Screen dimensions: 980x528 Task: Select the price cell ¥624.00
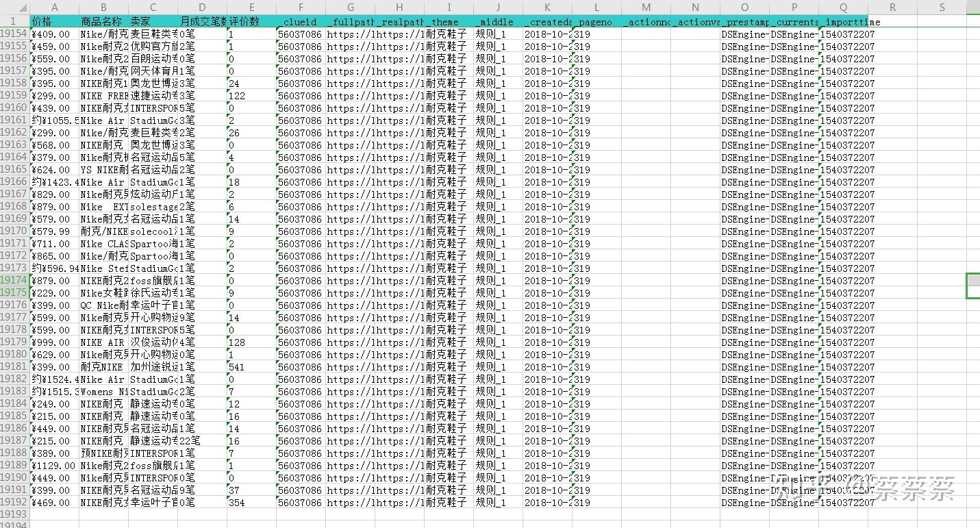coord(55,170)
